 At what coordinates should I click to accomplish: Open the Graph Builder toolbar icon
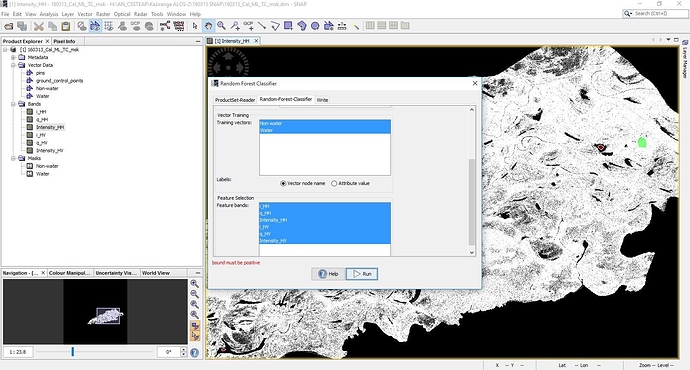pyautogui.click(x=165, y=26)
